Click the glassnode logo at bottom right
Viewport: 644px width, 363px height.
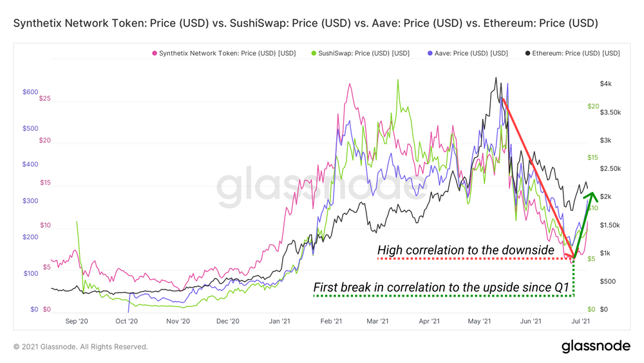point(596,346)
